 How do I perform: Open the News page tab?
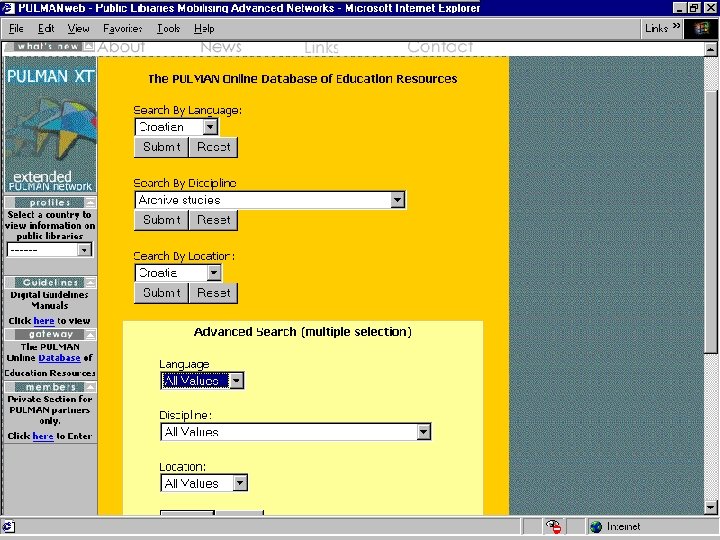pyautogui.click(x=221, y=47)
